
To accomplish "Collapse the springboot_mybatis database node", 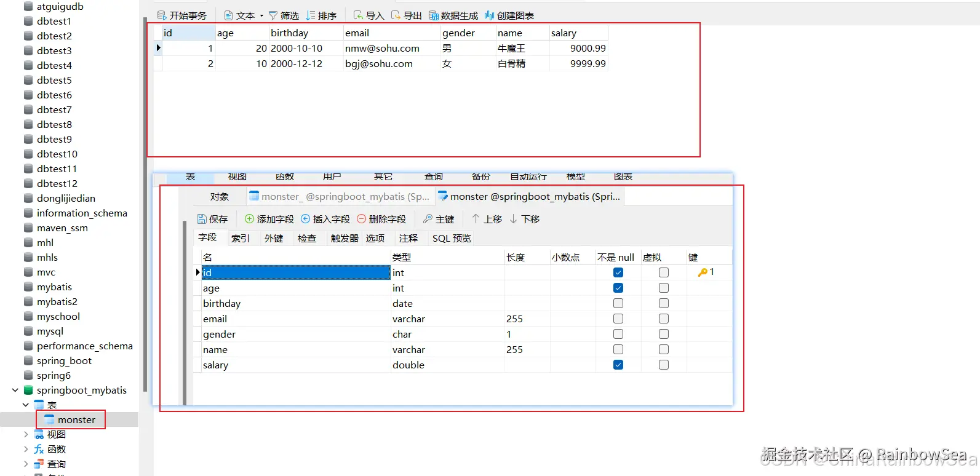I will pos(15,390).
